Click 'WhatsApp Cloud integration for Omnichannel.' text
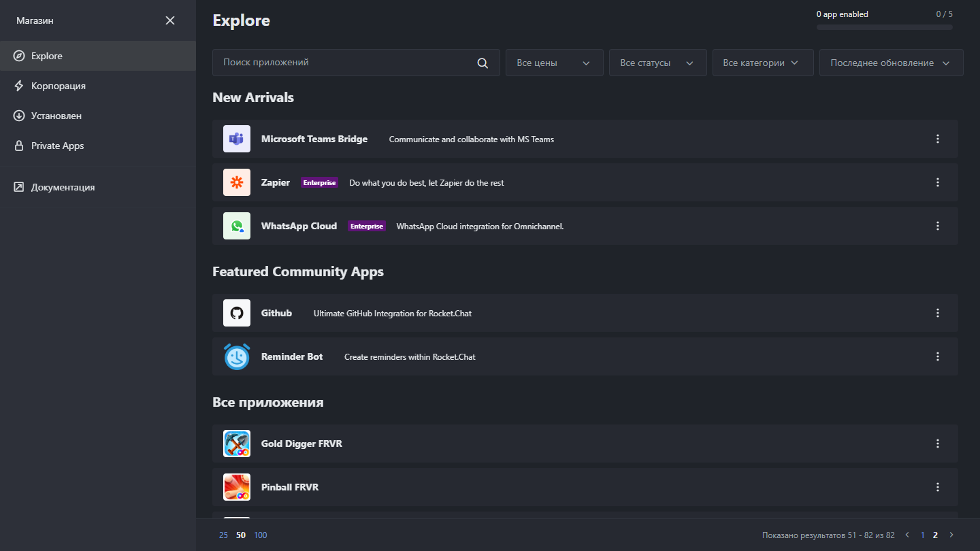This screenshot has width=980, height=551. (x=480, y=227)
